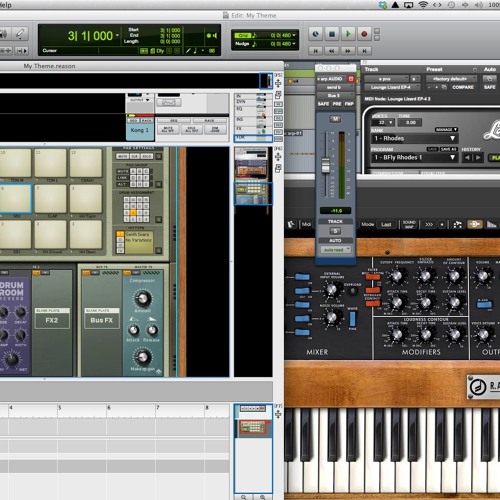Viewport: 500px width, 500px height.
Task: Arm the red Record button in the transport
Action: coord(364,34)
